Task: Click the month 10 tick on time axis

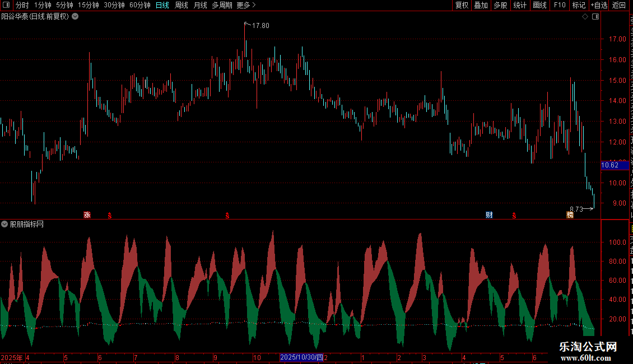Action: coord(257,357)
